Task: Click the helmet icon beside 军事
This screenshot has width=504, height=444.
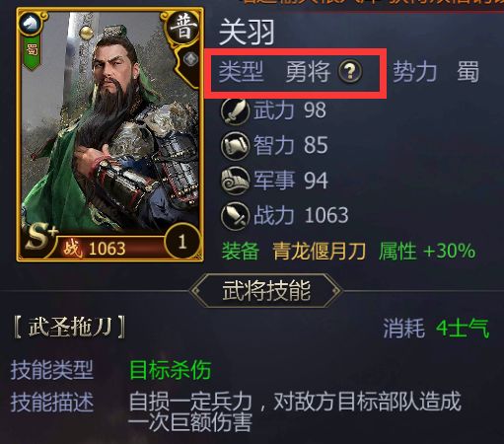Action: (235, 181)
